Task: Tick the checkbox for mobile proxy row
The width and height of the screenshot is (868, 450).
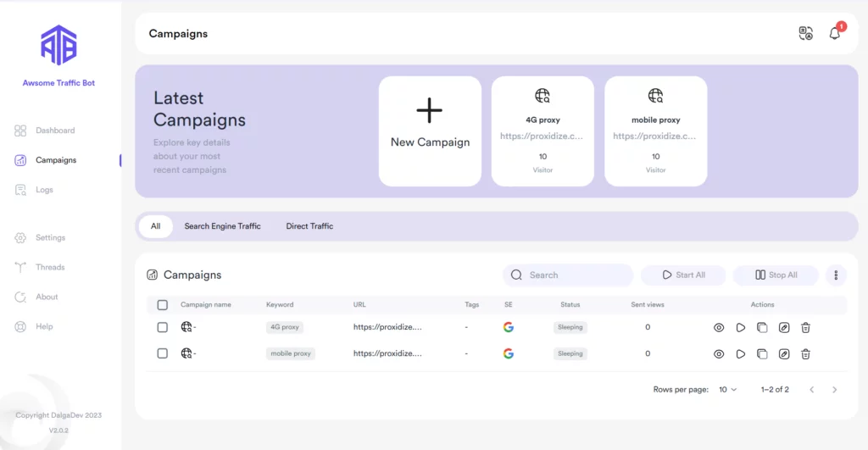Action: point(163,353)
